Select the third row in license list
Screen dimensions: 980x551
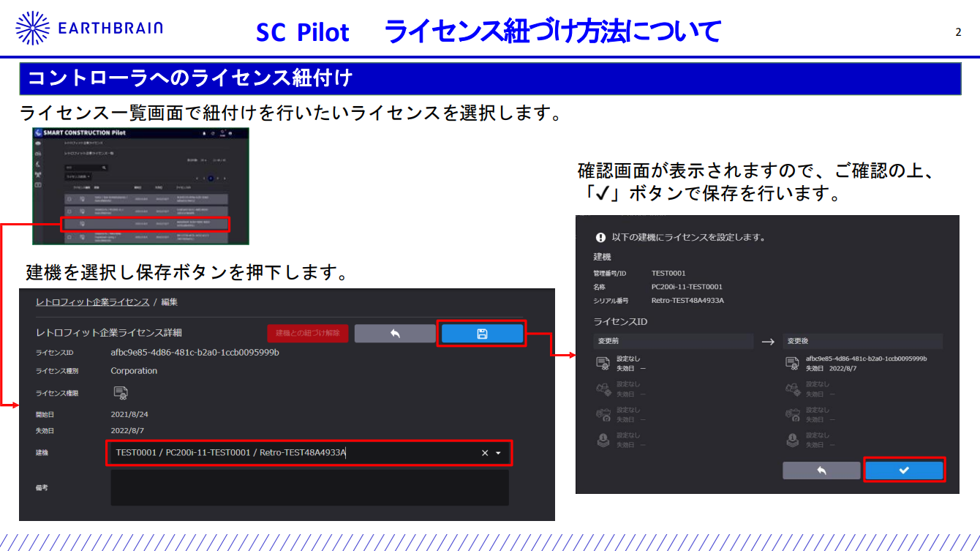tap(146, 224)
